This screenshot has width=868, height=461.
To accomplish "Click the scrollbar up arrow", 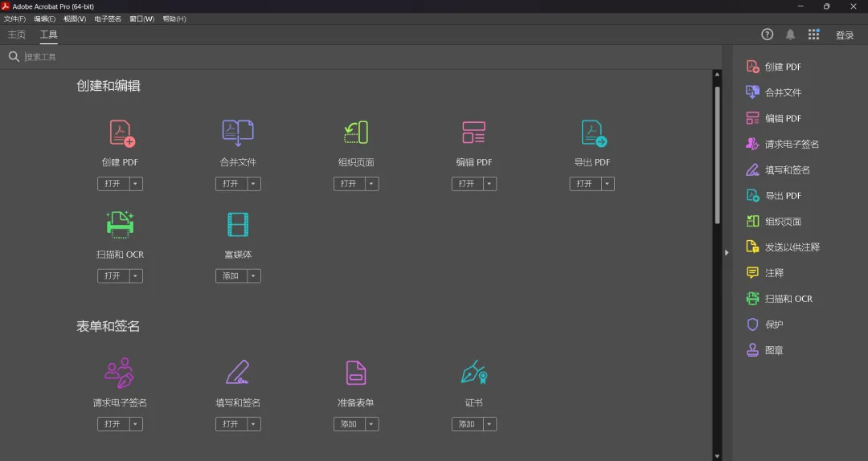I will click(x=717, y=74).
